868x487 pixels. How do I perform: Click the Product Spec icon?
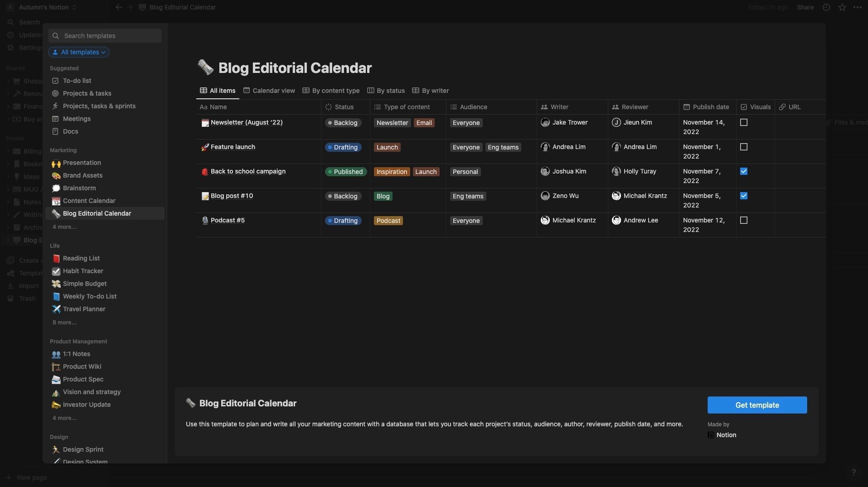(56, 380)
